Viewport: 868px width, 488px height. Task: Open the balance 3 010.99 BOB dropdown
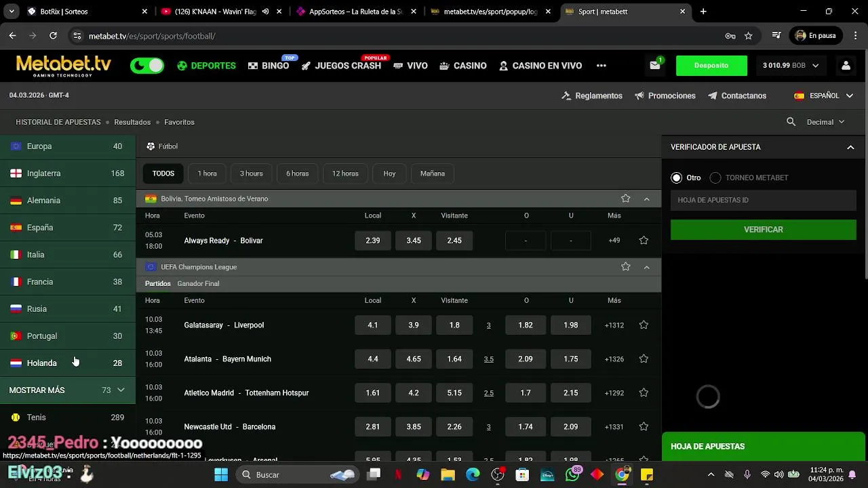(x=791, y=66)
